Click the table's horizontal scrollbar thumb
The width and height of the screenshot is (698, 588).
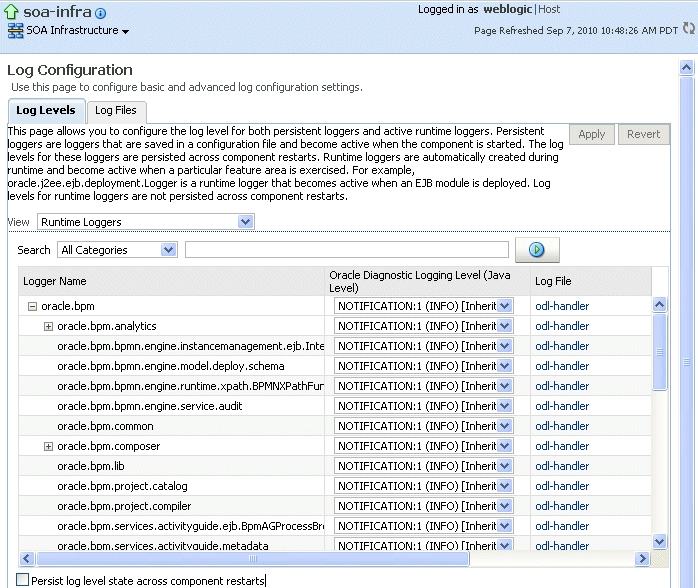pyautogui.click(x=252, y=558)
